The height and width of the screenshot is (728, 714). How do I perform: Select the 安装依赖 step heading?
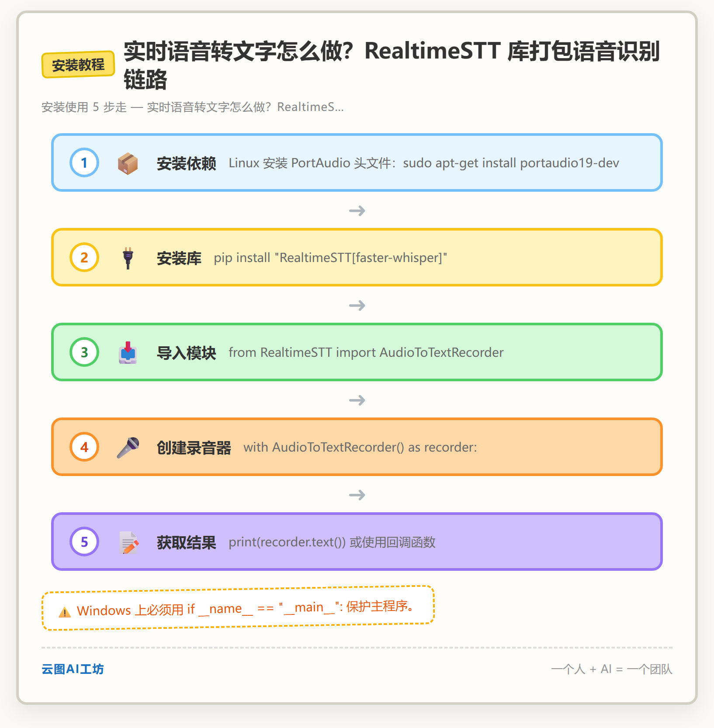tap(186, 163)
